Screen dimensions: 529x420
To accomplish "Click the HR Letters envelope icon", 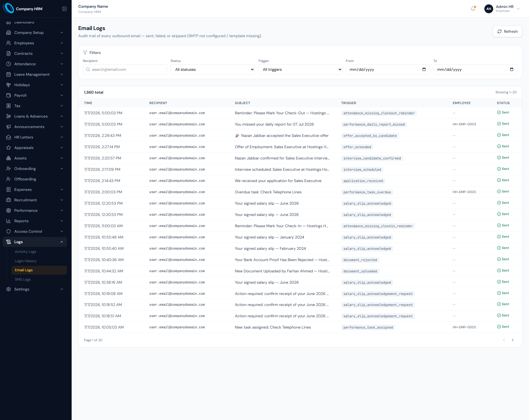I will 9,137.
